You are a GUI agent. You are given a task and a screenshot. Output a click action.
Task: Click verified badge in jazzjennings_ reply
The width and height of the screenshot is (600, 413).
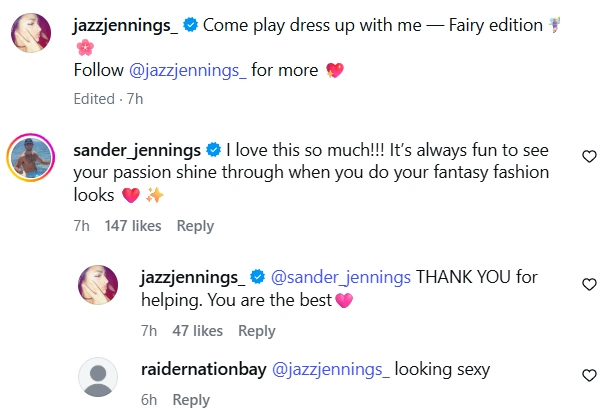click(x=258, y=277)
